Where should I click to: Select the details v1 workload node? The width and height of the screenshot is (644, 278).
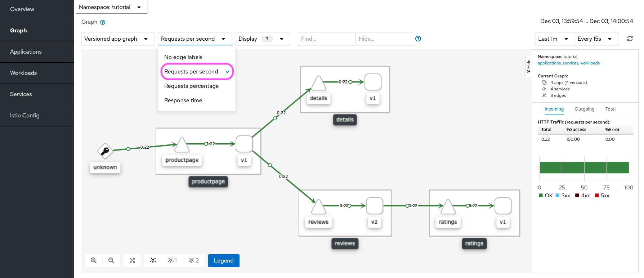(x=373, y=82)
